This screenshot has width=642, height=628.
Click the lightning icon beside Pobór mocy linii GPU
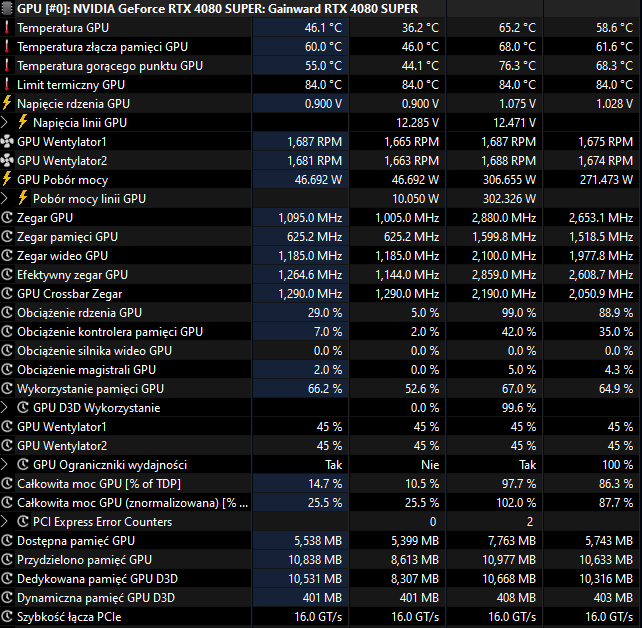point(23,199)
